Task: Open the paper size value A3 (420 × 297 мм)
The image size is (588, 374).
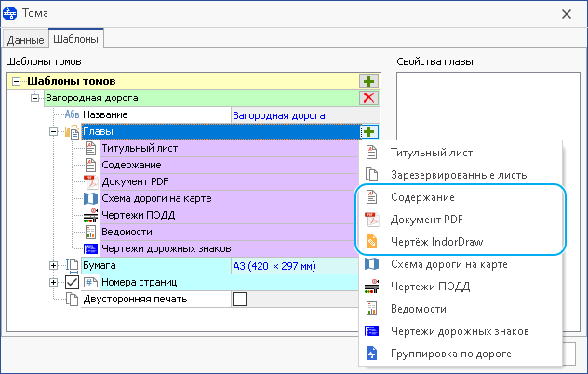Action: click(x=295, y=266)
